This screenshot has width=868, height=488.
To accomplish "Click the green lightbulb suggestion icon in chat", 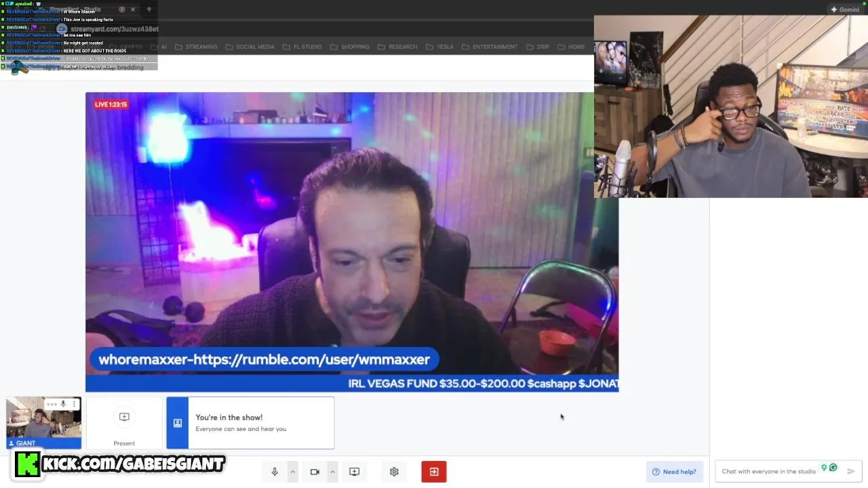I will pyautogui.click(x=824, y=468).
